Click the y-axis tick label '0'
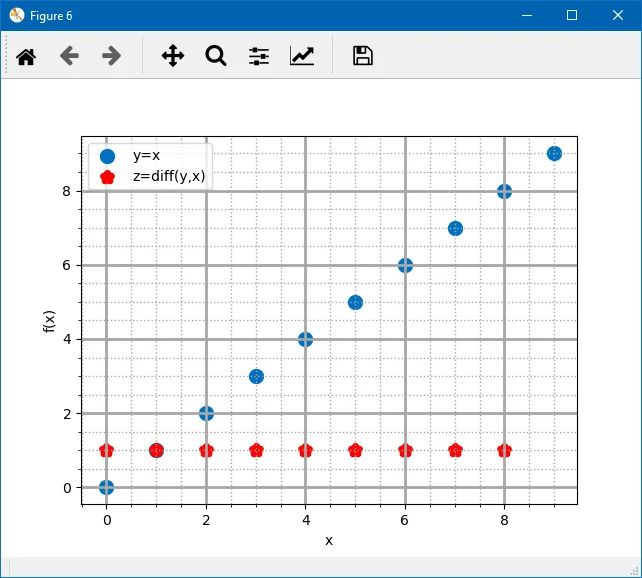This screenshot has width=642, height=578. point(67,488)
